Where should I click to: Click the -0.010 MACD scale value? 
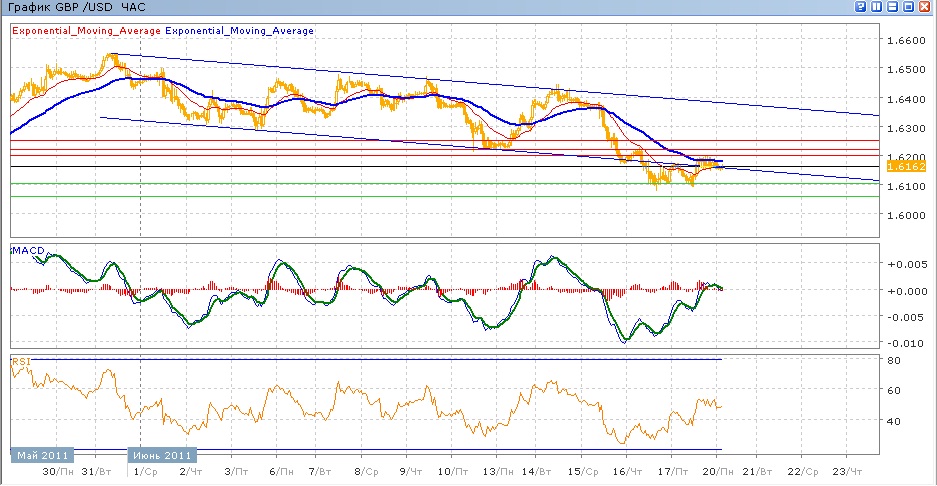tap(907, 343)
